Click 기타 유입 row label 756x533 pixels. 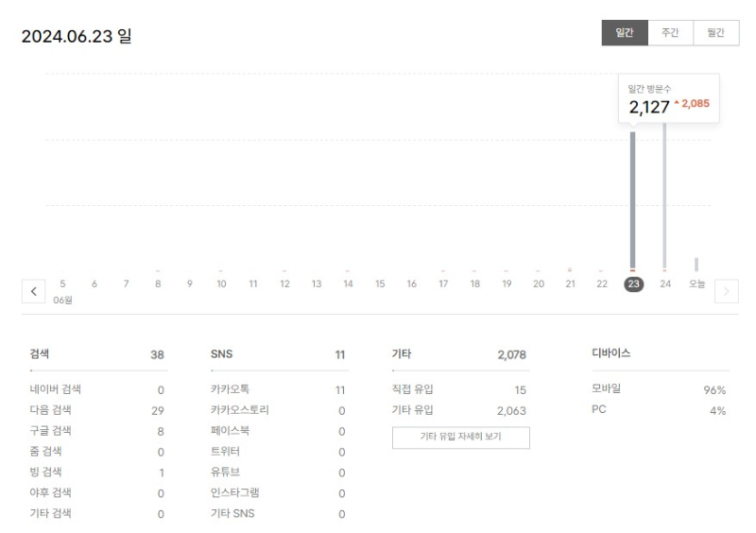(413, 410)
